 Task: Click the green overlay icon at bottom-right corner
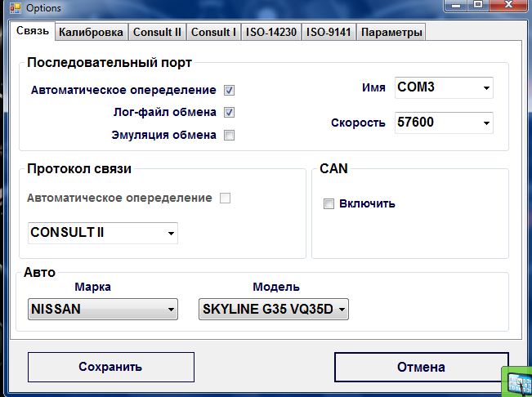(517, 382)
